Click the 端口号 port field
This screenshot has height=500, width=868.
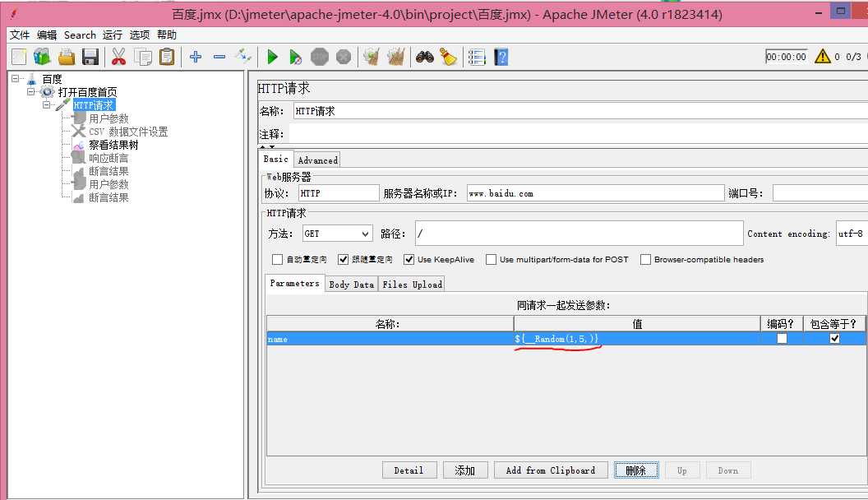[x=820, y=193]
